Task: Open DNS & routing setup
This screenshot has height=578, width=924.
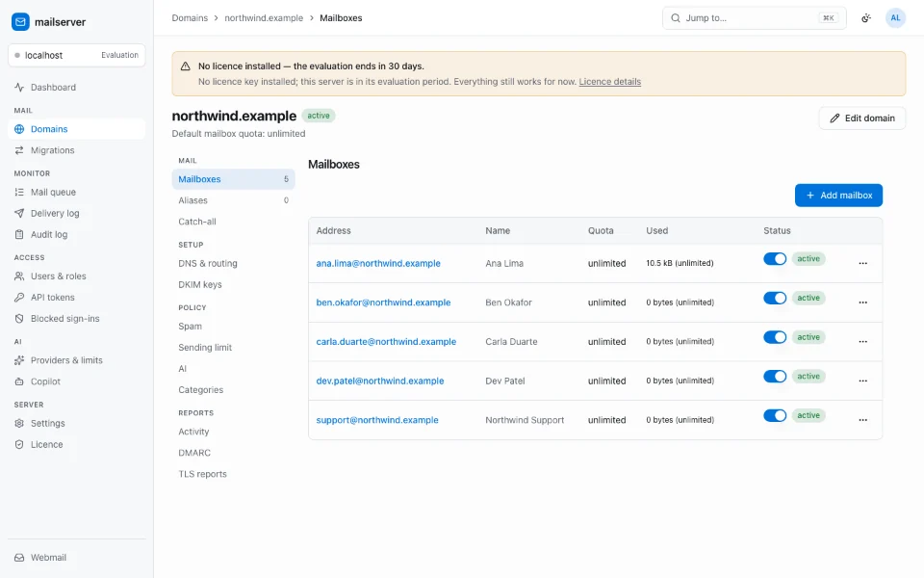Action: click(233, 264)
